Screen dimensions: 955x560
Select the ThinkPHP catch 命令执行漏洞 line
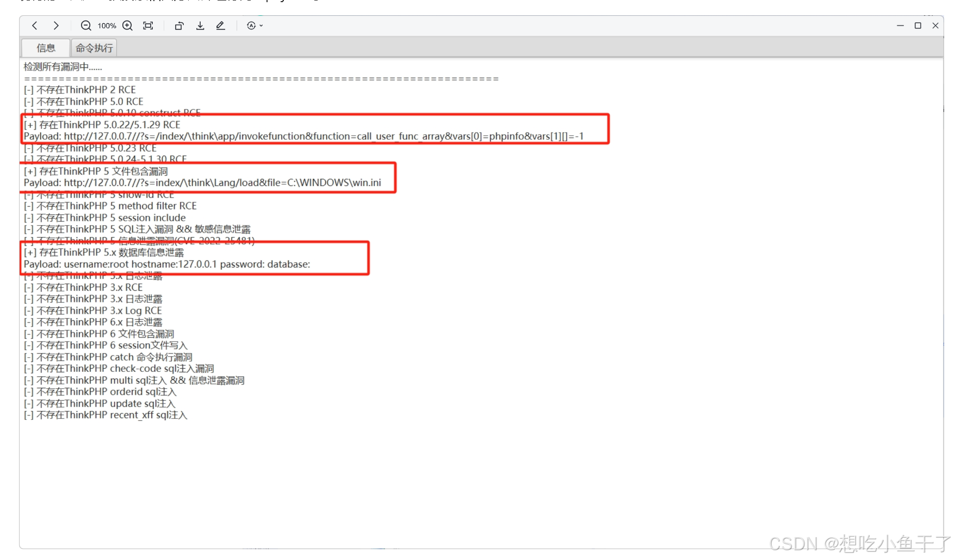coord(108,357)
